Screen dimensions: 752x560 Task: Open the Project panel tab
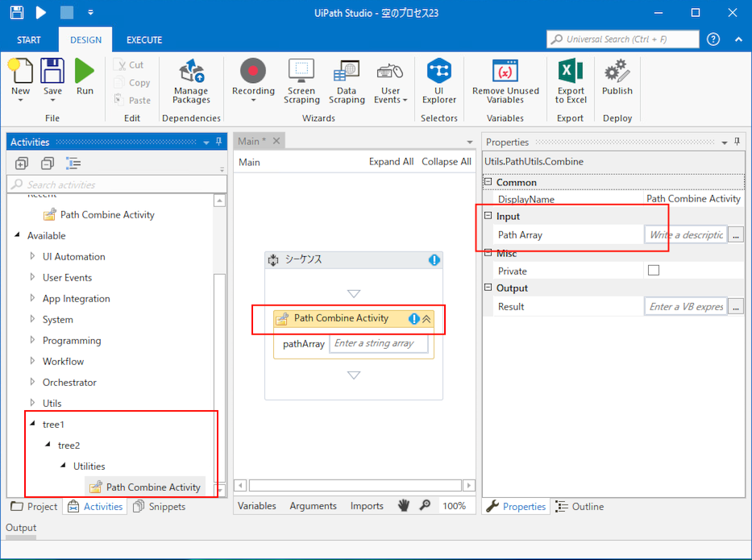(x=34, y=506)
